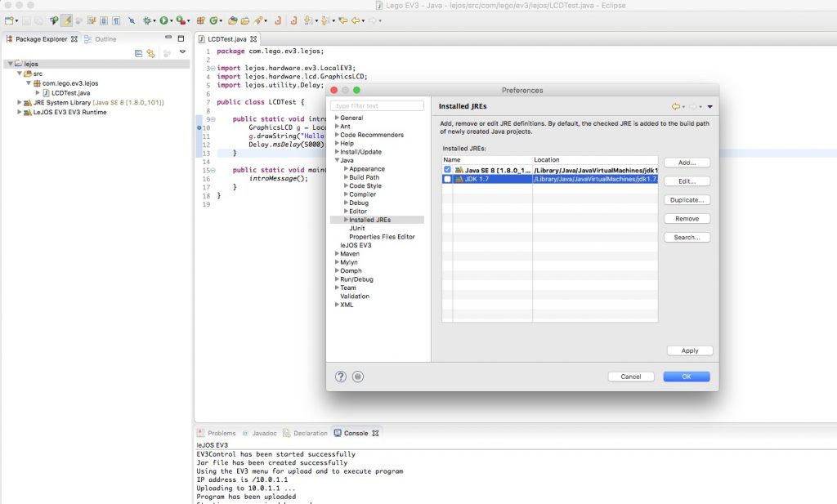This screenshot has height=504, width=837.
Task: Click the Duplicate... button
Action: [687, 200]
